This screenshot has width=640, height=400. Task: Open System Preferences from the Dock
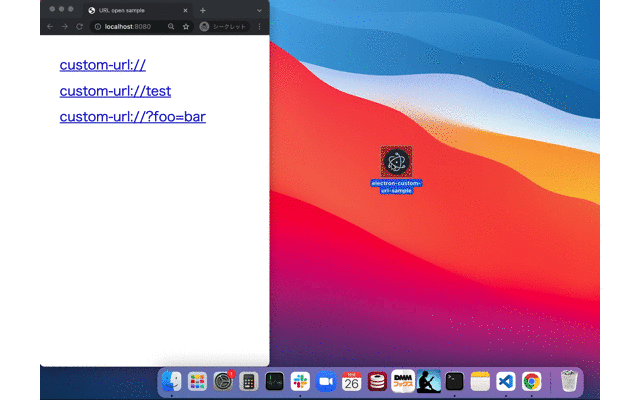[x=223, y=382]
